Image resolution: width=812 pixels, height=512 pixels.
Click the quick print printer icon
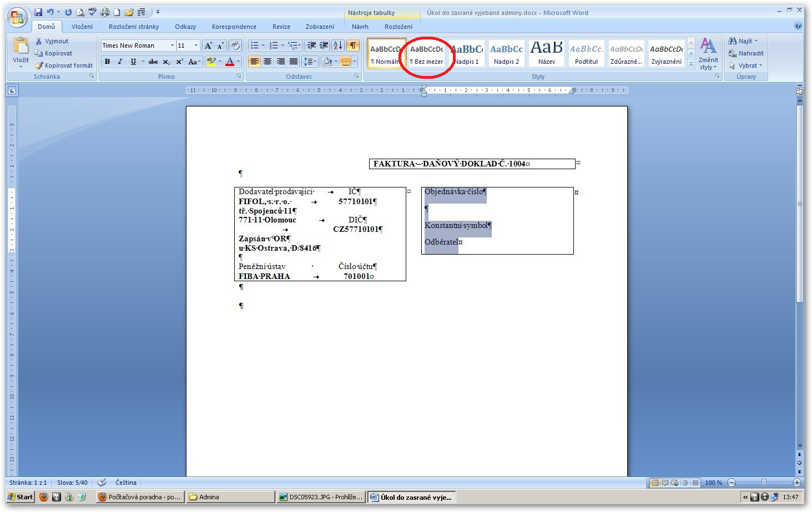(x=104, y=12)
